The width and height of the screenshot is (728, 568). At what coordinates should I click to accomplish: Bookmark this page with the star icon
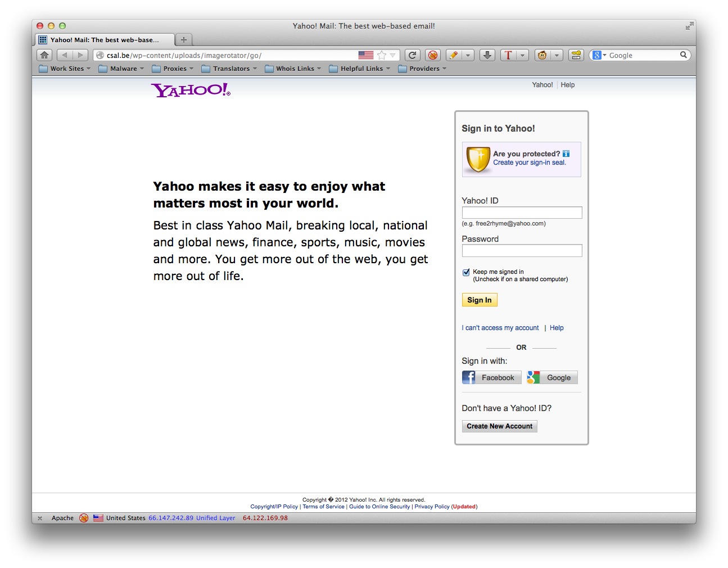pyautogui.click(x=382, y=55)
